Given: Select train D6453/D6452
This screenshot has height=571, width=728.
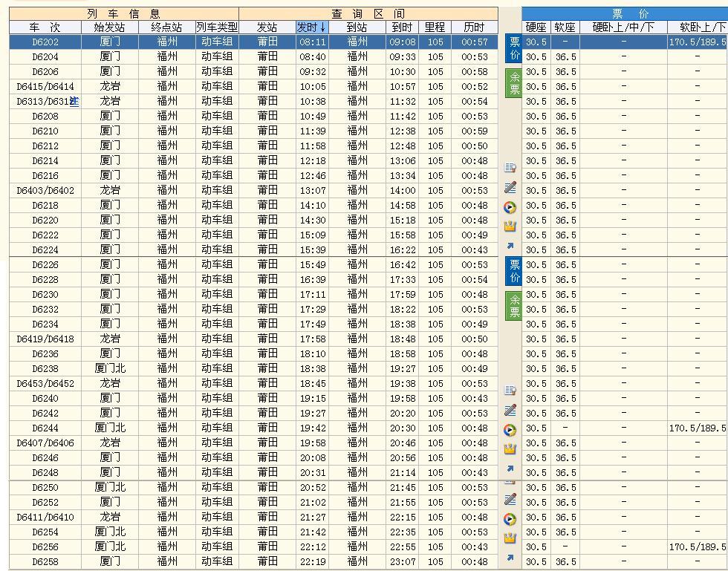Looking at the screenshot, I should (x=45, y=384).
